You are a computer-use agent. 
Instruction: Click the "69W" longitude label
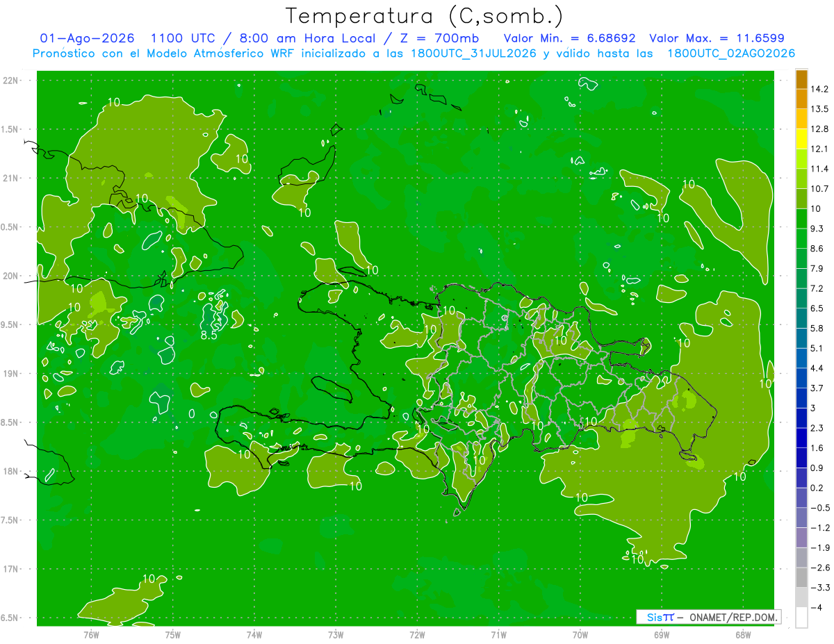coord(662,634)
